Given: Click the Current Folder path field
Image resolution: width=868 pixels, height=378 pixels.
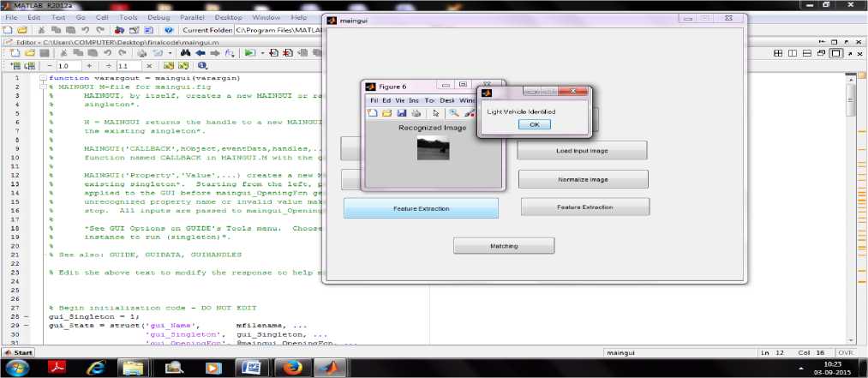Looking at the screenshot, I should pos(279,31).
